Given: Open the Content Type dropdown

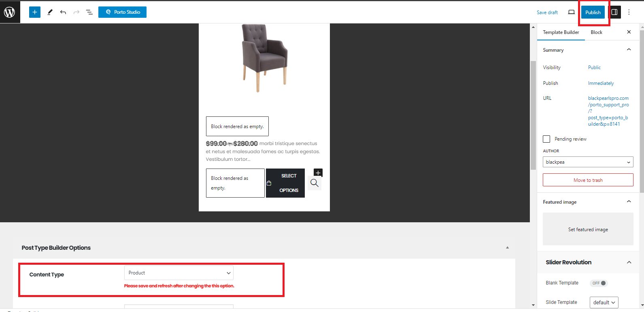Looking at the screenshot, I should coord(179,273).
